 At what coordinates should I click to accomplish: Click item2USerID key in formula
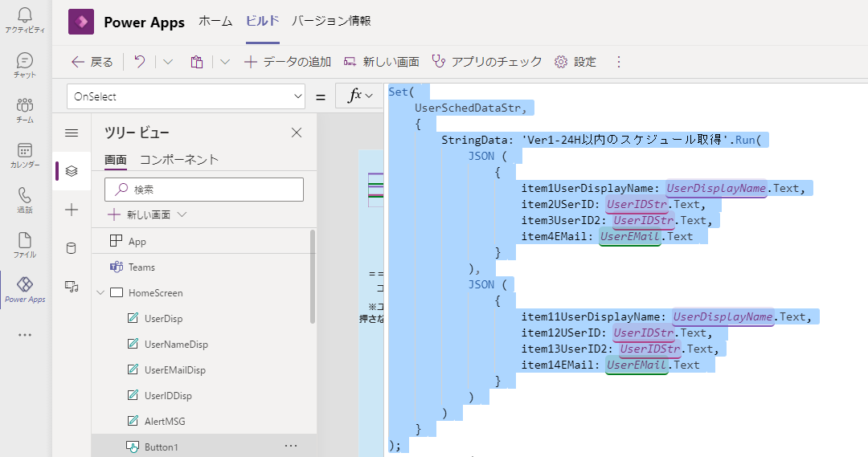[x=558, y=204]
